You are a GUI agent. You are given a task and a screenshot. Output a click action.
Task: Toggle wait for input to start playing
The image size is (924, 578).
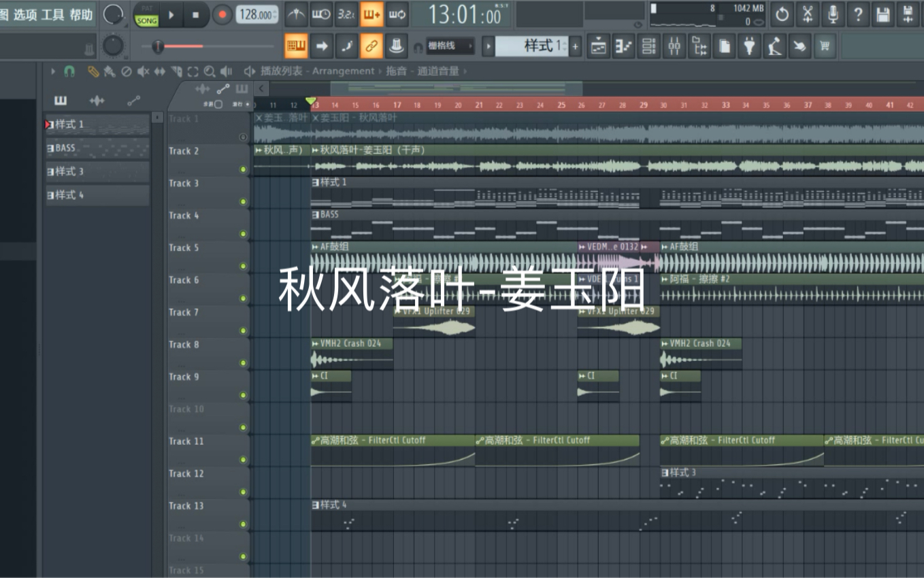click(320, 14)
